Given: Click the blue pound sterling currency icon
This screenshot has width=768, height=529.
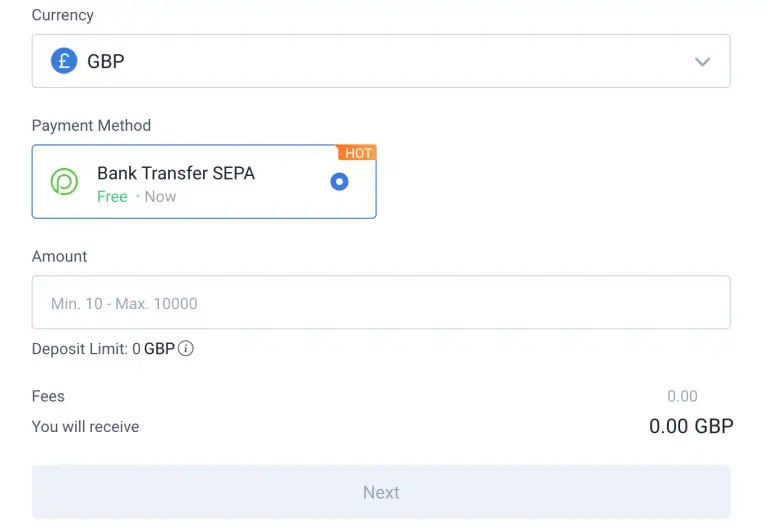Looking at the screenshot, I should tap(64, 61).
